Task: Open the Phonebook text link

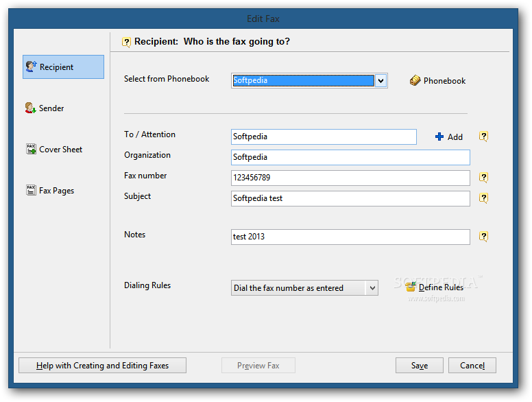Action: (444, 81)
